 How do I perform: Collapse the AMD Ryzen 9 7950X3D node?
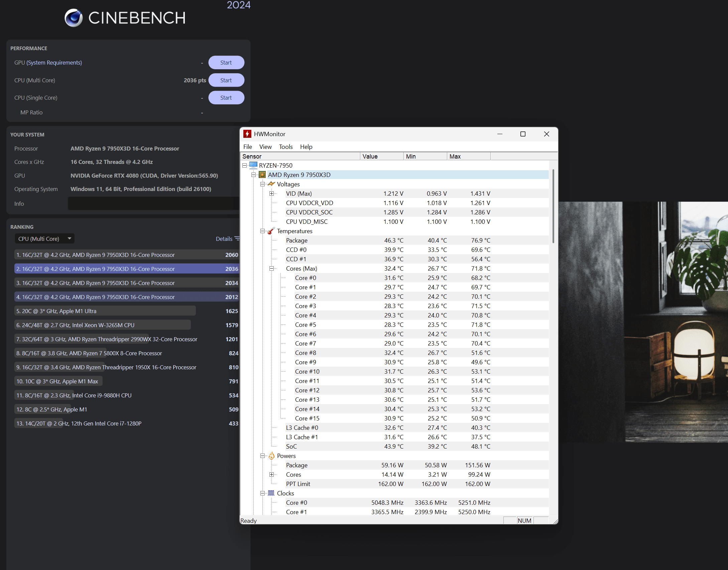coord(253,175)
